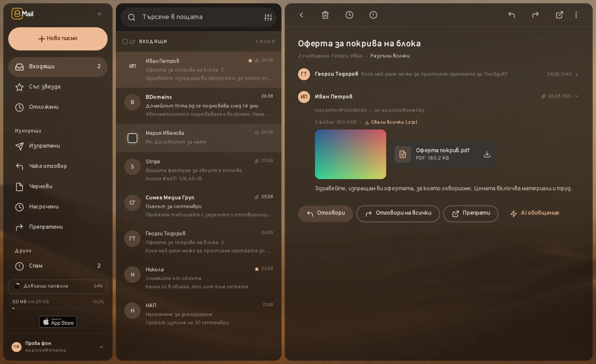Click the refresh inbox icon
Viewport: 596px width, 364px height.
[133, 42]
